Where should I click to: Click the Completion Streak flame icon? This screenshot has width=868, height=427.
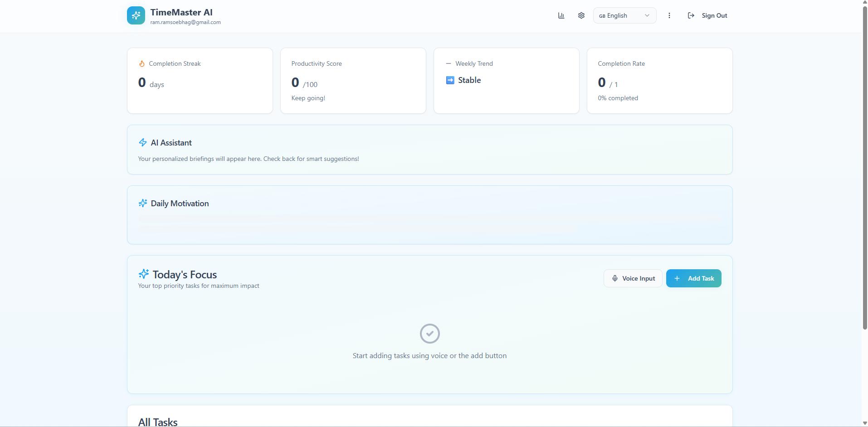pyautogui.click(x=141, y=64)
